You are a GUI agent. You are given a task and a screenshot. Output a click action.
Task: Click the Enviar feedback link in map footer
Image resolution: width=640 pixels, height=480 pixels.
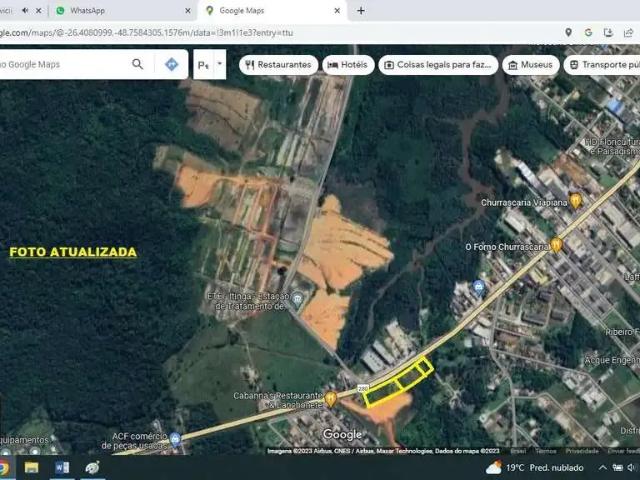click(x=623, y=451)
